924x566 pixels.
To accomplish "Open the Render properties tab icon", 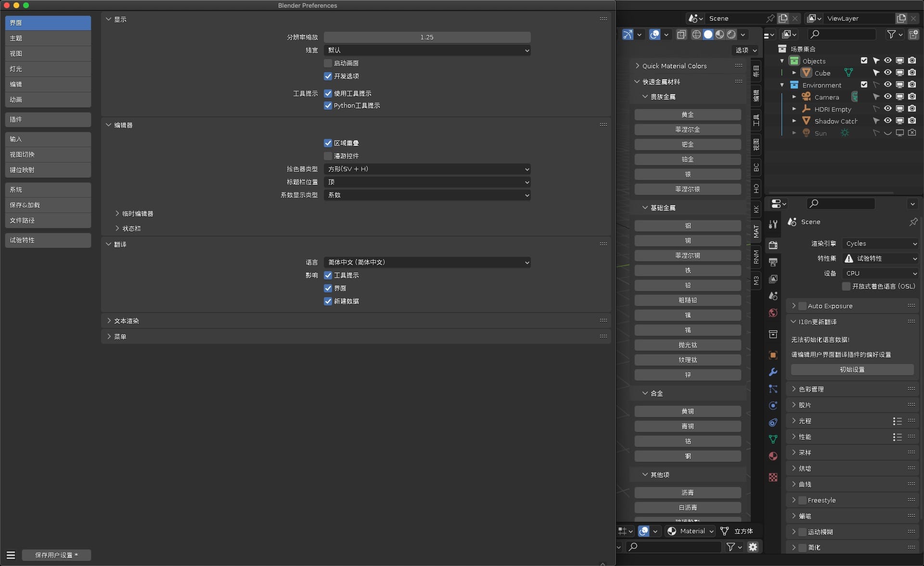I will (773, 245).
